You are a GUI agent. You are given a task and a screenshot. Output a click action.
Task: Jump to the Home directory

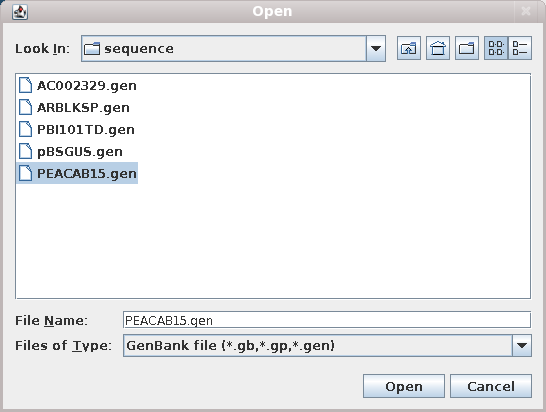[438, 48]
